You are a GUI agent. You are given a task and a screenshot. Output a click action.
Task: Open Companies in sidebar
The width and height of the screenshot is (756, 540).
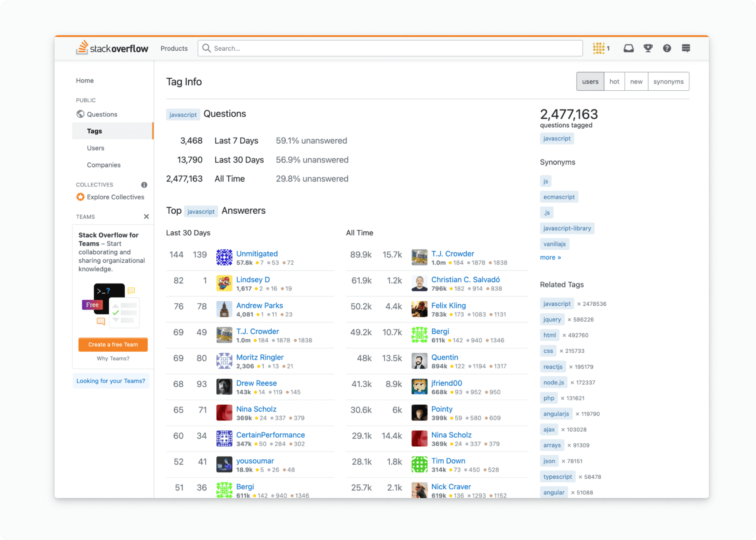[x=104, y=165]
